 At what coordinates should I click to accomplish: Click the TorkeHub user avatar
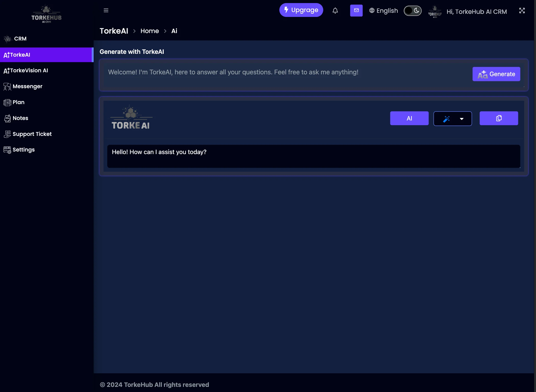click(435, 12)
